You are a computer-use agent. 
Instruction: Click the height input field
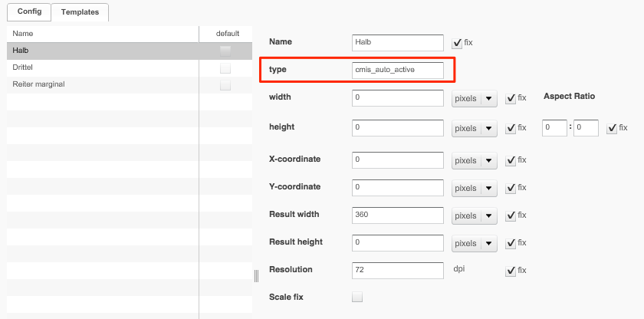[398, 128]
